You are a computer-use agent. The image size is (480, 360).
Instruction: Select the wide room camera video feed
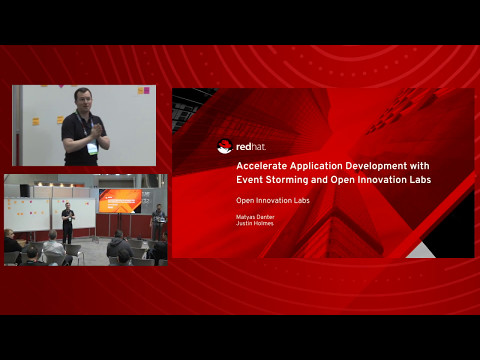point(86,220)
